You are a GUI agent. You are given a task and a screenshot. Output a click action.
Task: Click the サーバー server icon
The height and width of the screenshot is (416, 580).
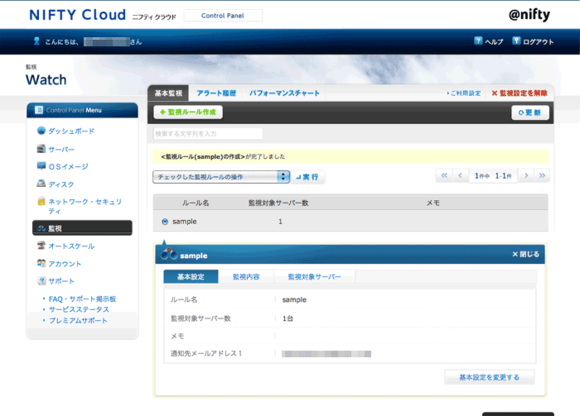tap(41, 149)
